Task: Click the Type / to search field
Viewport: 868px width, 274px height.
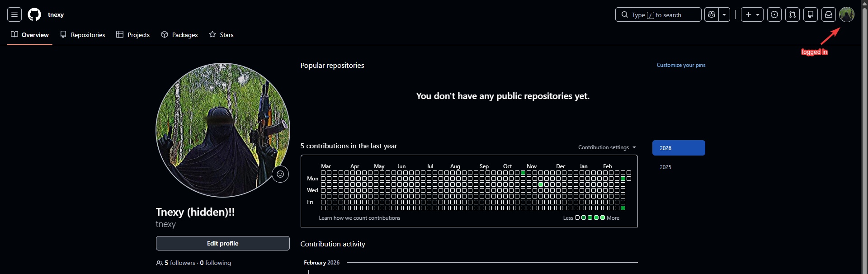Action: point(658,14)
